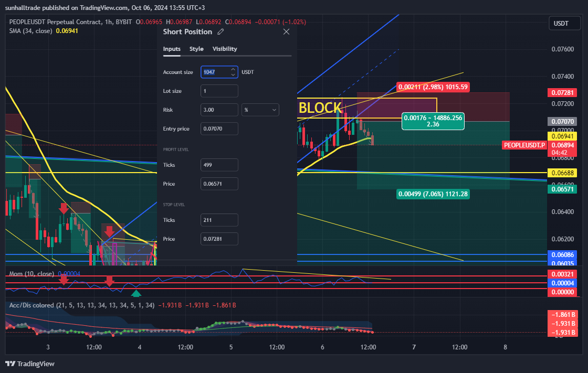Screen dimensions: 588x373
Task: Increase Account size with the up stepper
Action: (x=233, y=69)
